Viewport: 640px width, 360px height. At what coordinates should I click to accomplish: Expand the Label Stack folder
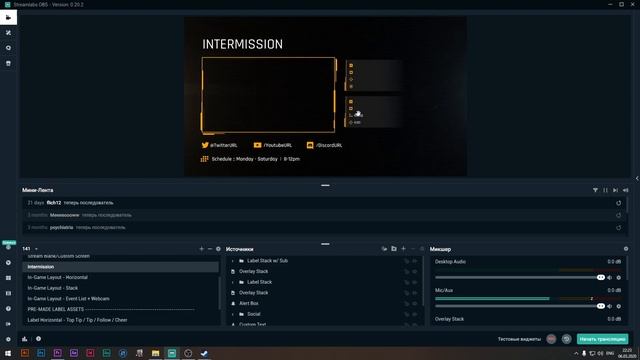coord(233,282)
